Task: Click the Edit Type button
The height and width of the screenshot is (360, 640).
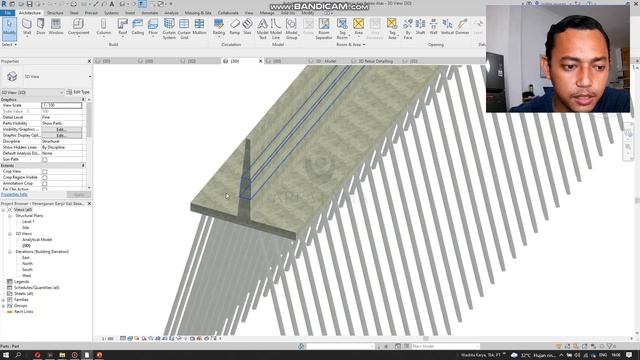Action: coord(78,92)
